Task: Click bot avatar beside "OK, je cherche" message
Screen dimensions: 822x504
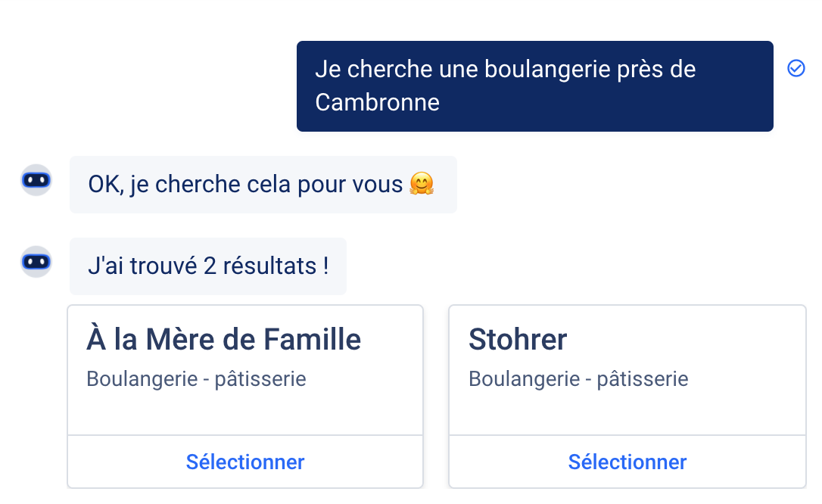Action: (x=36, y=180)
